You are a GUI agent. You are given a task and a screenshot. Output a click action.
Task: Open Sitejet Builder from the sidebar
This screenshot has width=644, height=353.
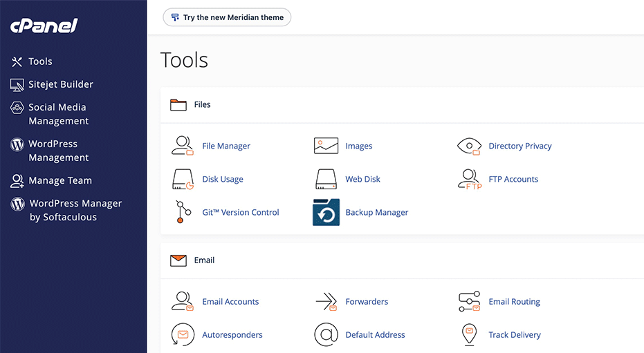coord(61,84)
